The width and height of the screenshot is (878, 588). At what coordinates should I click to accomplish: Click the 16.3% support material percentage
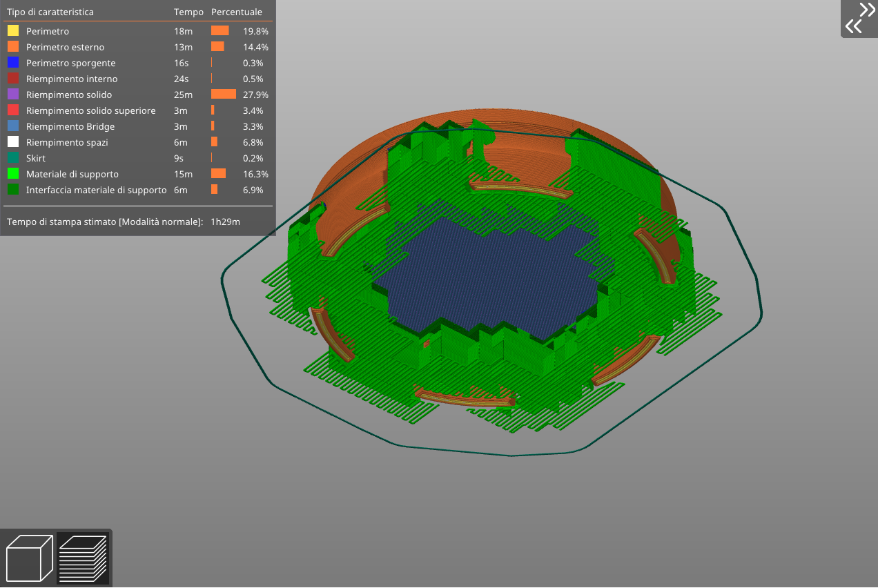[x=255, y=174]
